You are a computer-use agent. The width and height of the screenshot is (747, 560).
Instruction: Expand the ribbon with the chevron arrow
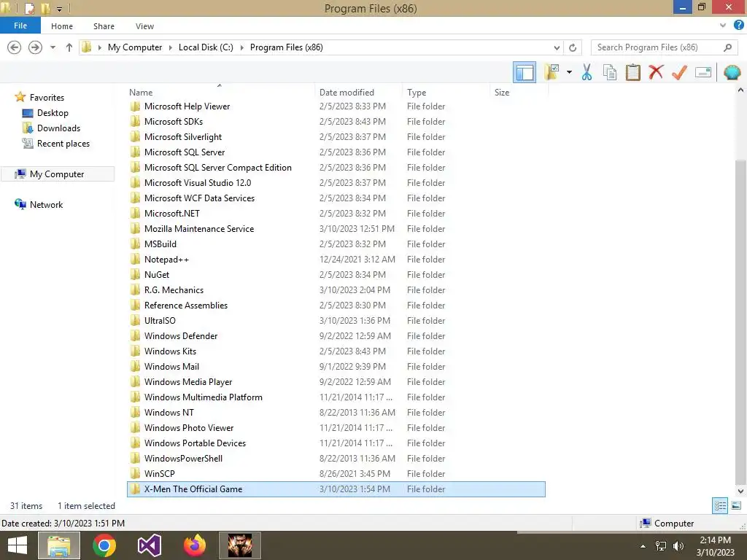tap(723, 26)
